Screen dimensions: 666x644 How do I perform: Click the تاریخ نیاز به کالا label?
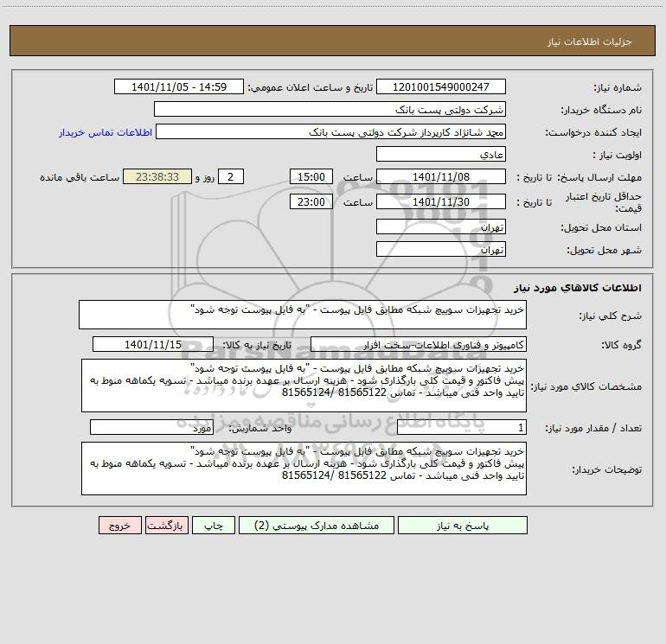pos(258,345)
